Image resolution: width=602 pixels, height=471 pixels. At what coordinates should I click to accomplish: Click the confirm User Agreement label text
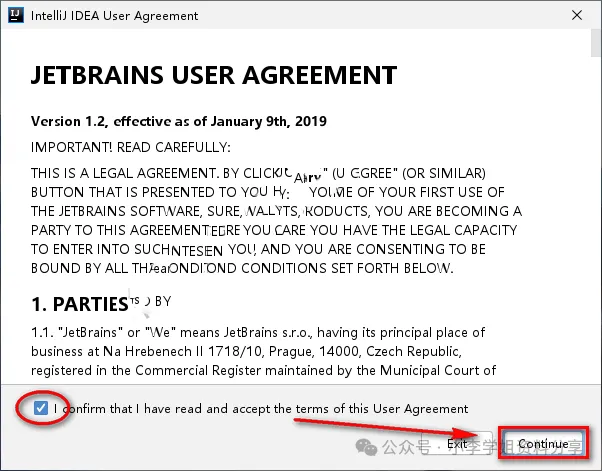(261, 408)
